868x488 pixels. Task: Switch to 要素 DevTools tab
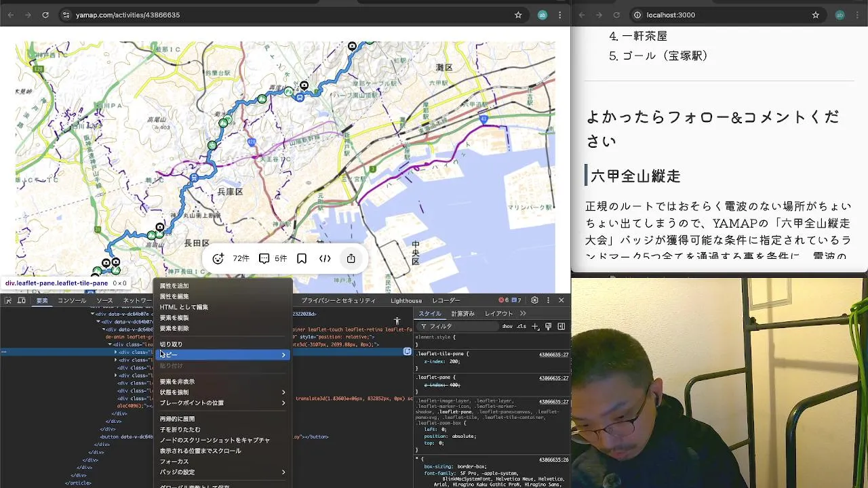pos(42,300)
